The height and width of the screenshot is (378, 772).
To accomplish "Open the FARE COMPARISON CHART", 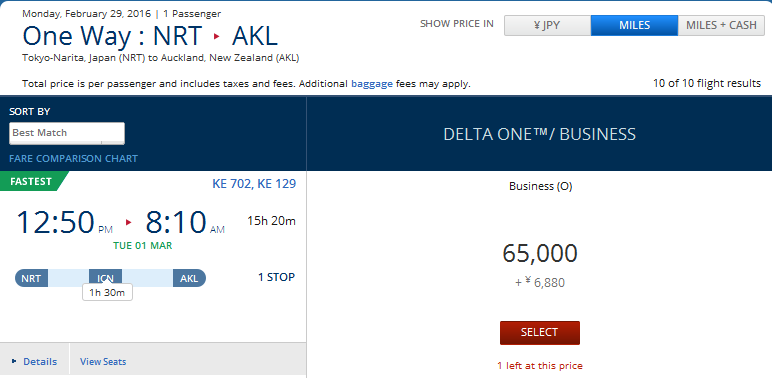I will coord(73,158).
